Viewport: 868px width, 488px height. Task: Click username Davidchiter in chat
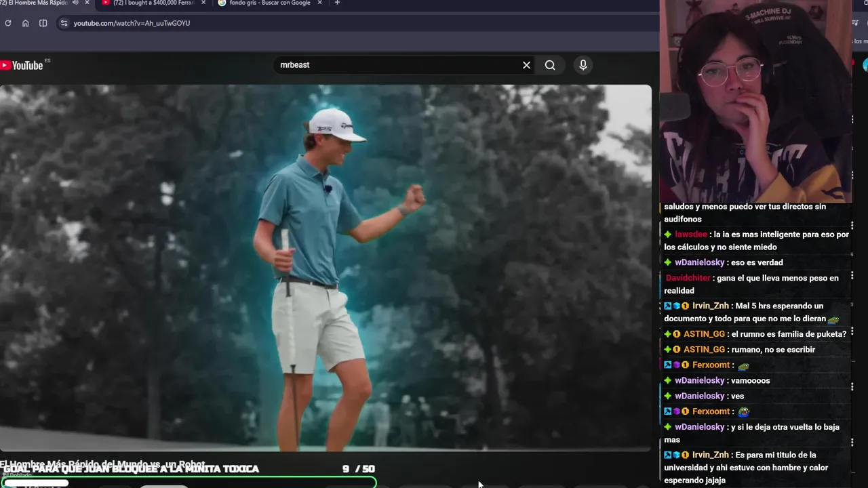click(x=688, y=278)
